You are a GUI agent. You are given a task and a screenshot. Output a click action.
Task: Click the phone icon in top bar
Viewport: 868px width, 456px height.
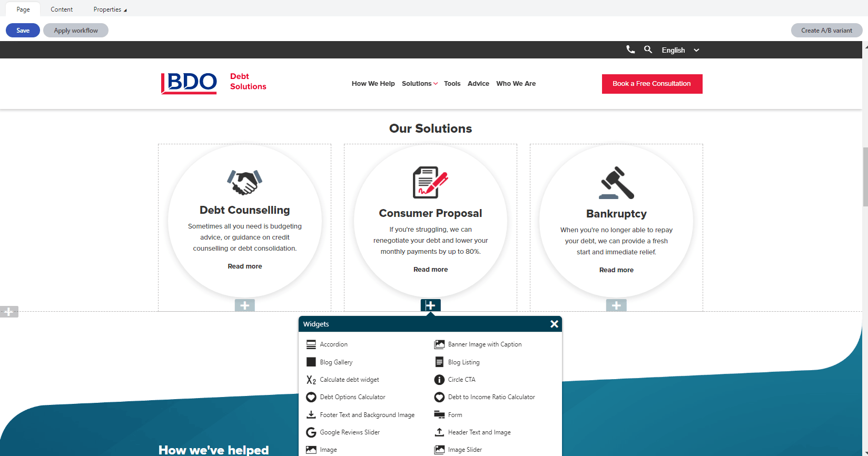[x=630, y=49]
